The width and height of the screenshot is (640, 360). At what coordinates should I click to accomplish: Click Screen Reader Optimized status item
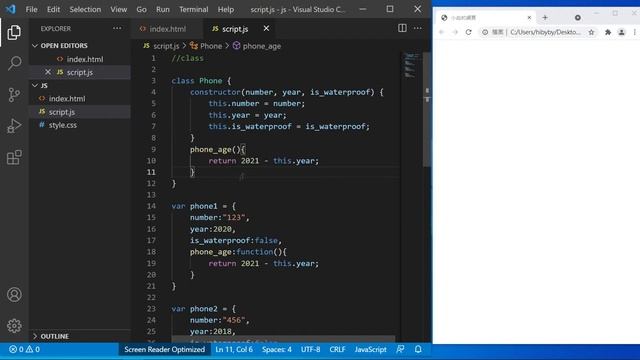164,349
